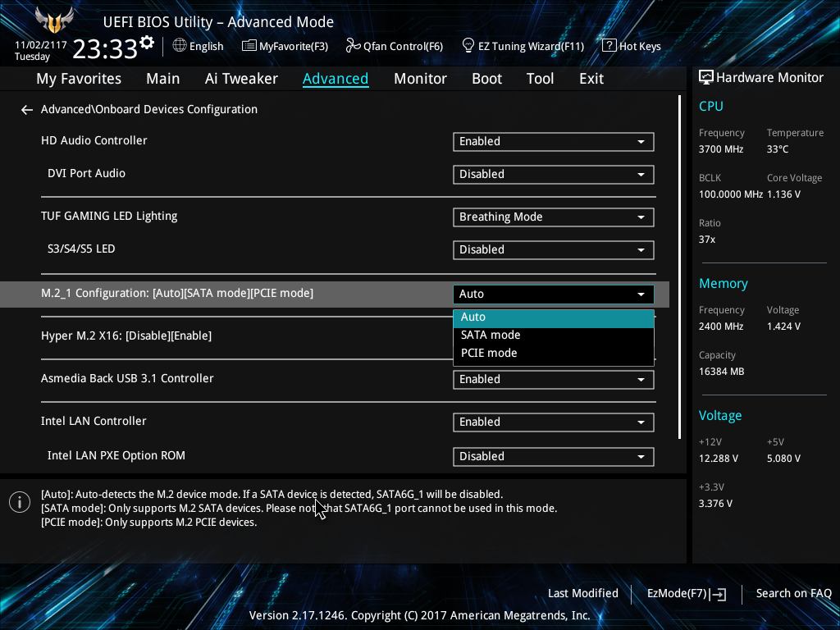Click the back arrow to Advanced menu
This screenshot has height=630, width=840.
(27, 110)
